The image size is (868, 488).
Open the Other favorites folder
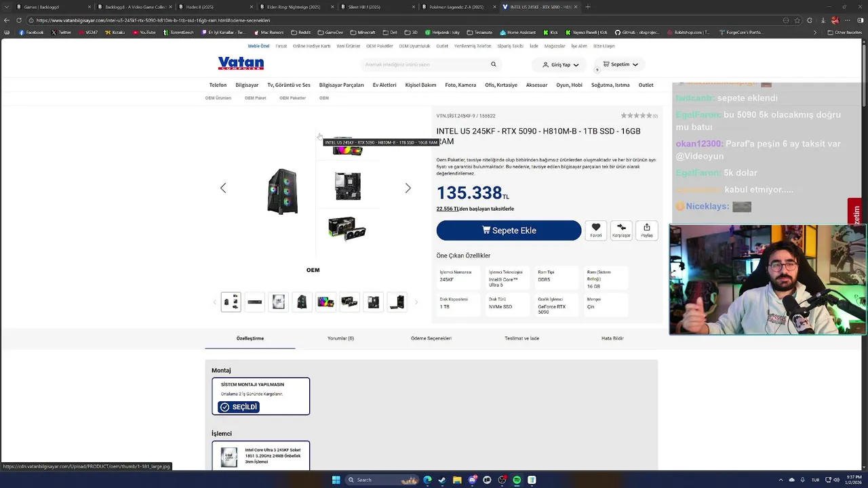(845, 32)
